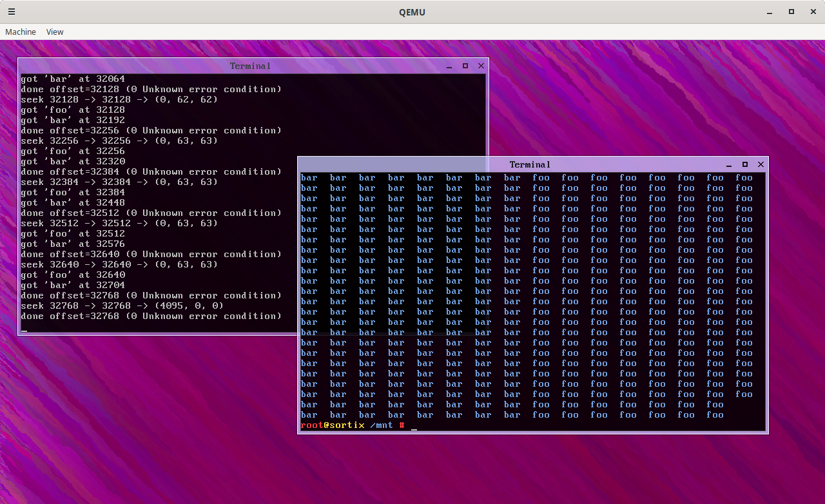Minimize the QEMU window

[x=770, y=12]
